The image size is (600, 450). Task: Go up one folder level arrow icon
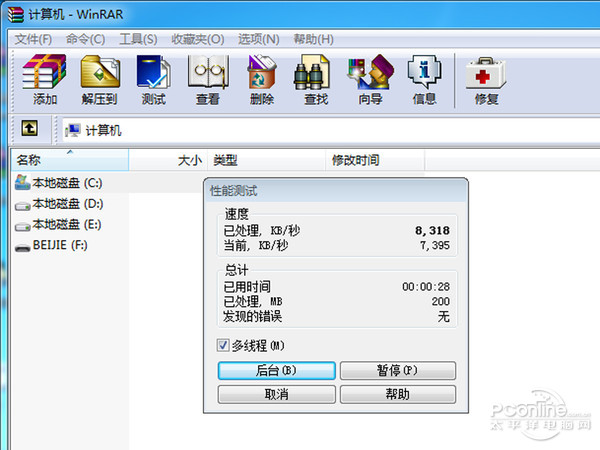click(29, 128)
